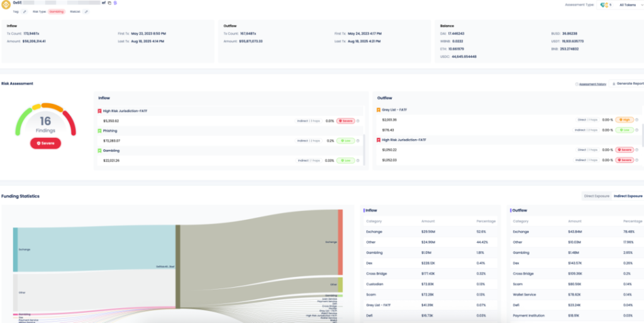This screenshot has width=644, height=323.
Task: Click the token icons in Assessment Type
Action: click(606, 5)
